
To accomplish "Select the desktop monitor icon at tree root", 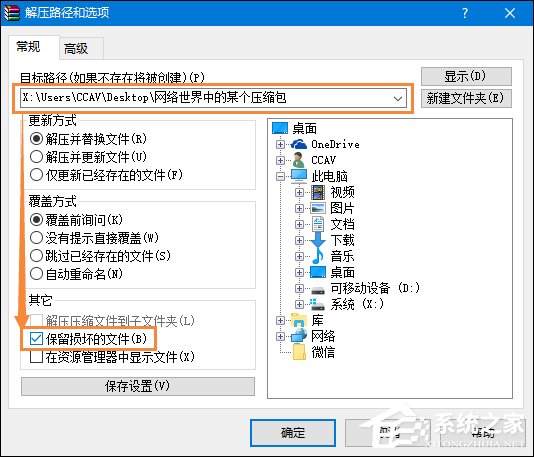I will 280,128.
